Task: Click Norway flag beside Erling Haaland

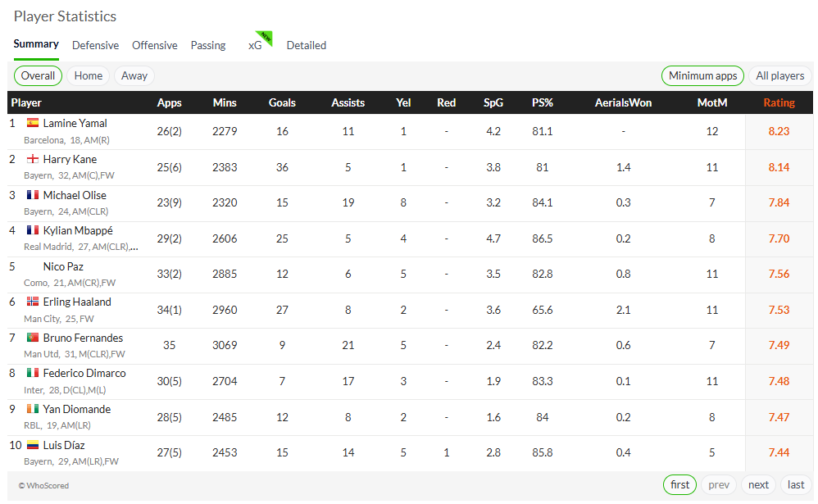Action: coord(33,301)
